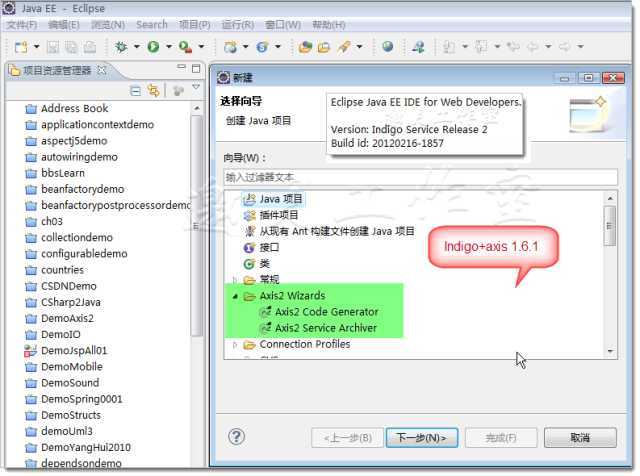Select the Address Book project

pyautogui.click(x=67, y=109)
